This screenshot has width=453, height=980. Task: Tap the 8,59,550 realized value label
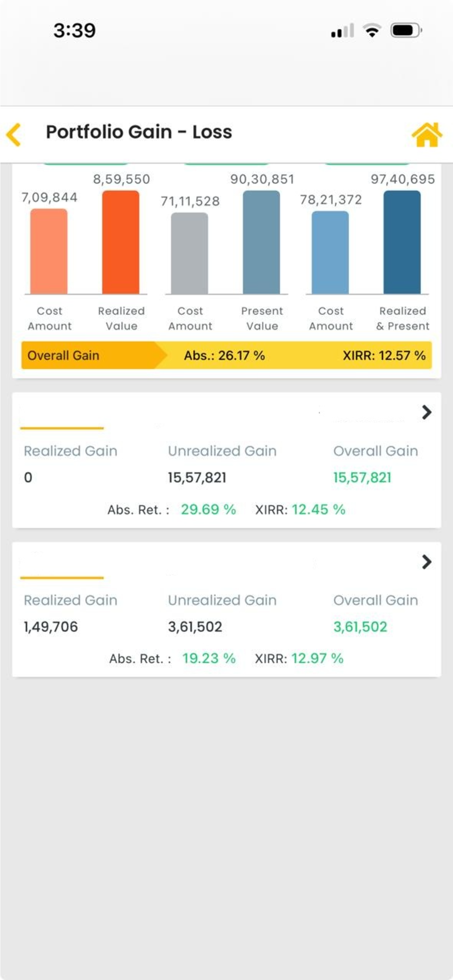point(121,179)
